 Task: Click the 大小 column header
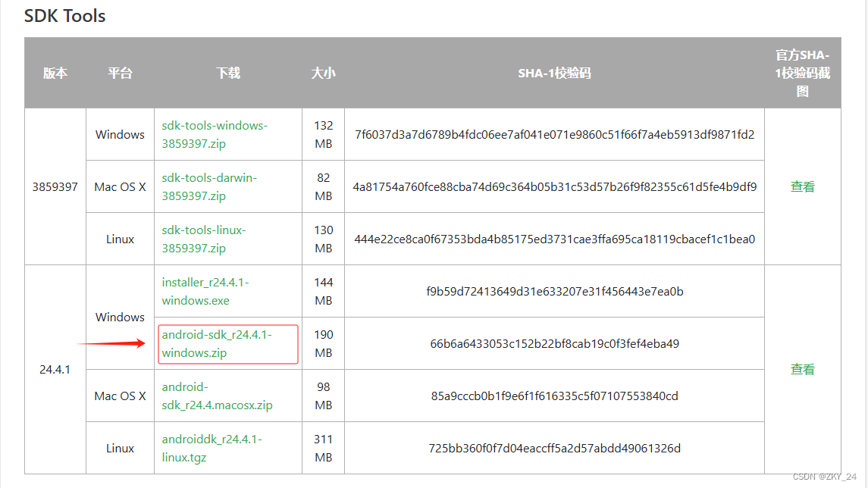(x=323, y=73)
